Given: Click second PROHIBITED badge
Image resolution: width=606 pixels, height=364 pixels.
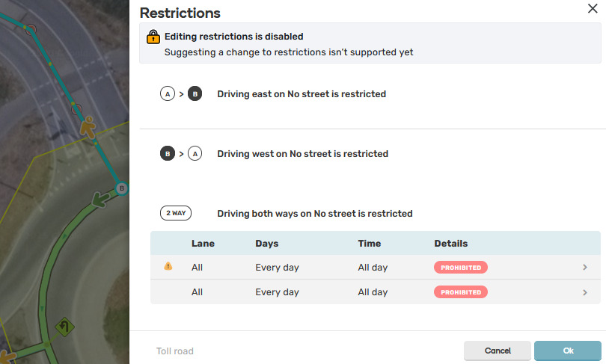Looking at the screenshot, I should tap(460, 292).
